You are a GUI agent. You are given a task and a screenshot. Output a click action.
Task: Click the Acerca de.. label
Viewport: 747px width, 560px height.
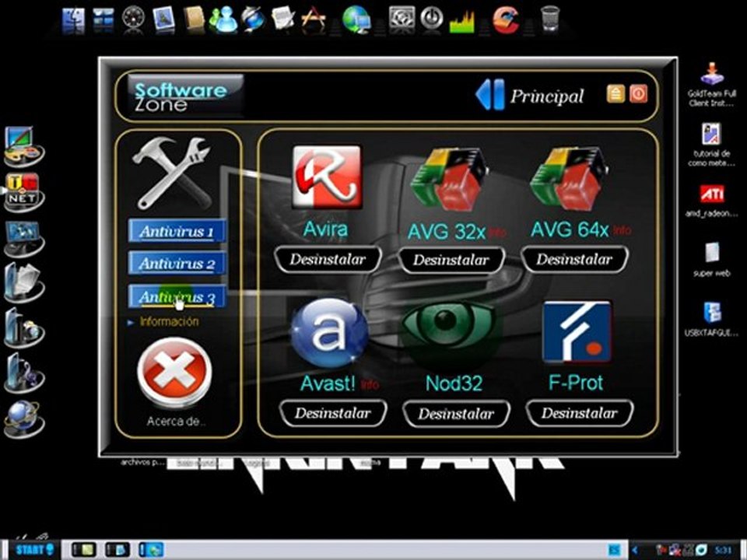pyautogui.click(x=176, y=422)
